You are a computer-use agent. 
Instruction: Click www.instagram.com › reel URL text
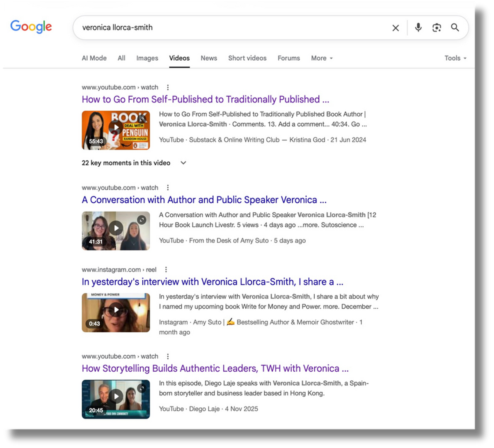point(119,270)
